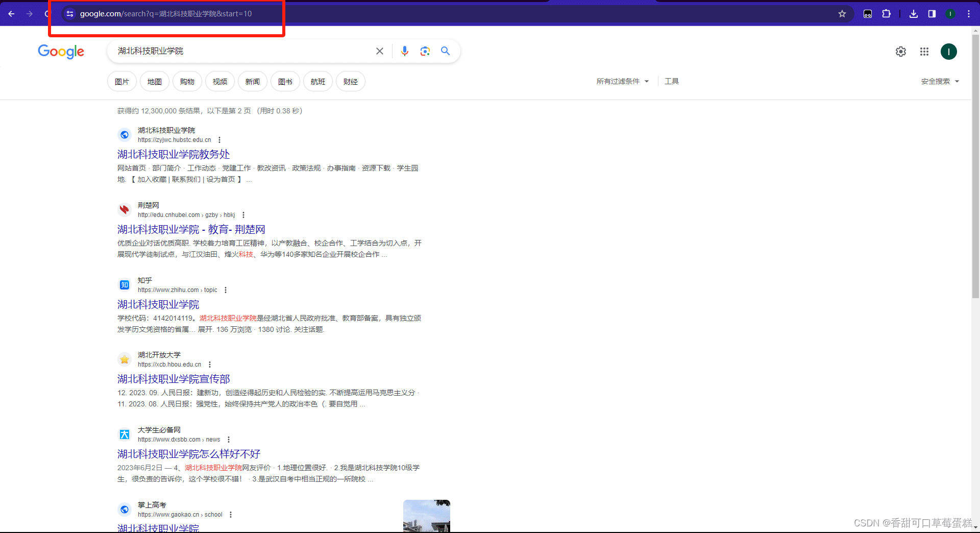The image size is (980, 533).
Task: Click the 知乎 site favicon
Action: click(125, 285)
